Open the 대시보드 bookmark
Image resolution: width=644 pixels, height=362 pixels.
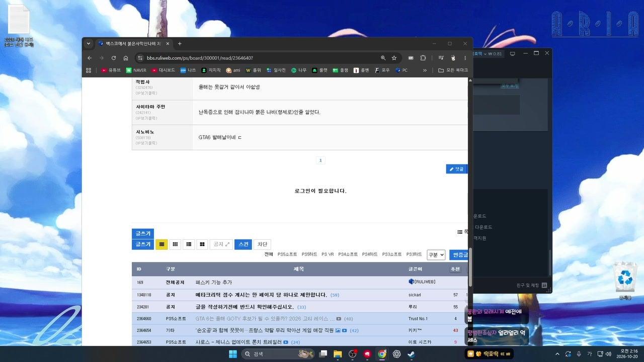(164, 70)
